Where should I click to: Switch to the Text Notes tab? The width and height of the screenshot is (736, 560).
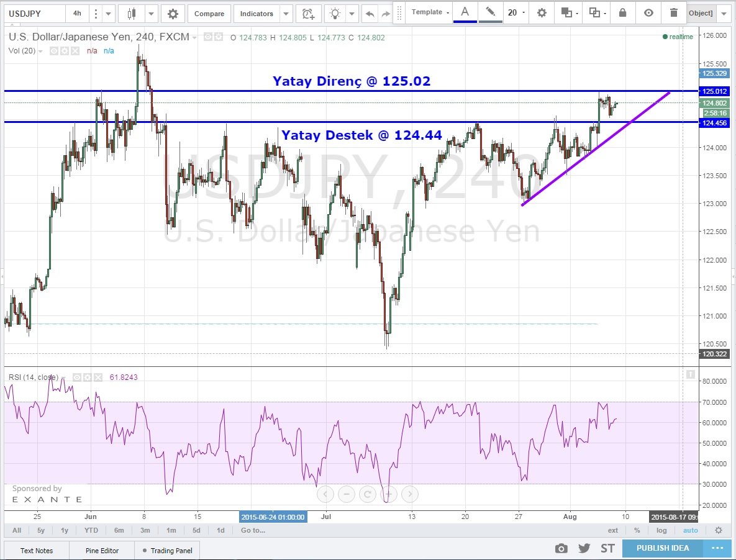click(x=37, y=550)
